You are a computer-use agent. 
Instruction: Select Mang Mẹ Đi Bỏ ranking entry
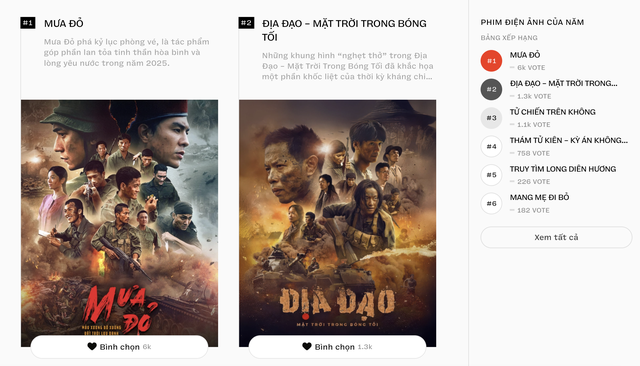pos(539,197)
